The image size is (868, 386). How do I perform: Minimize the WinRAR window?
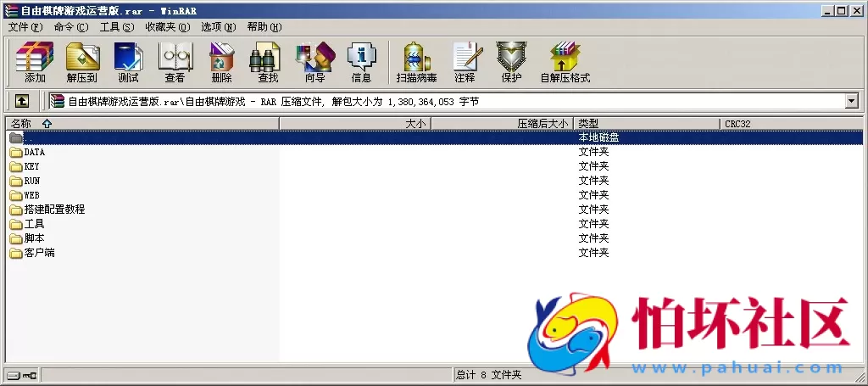(x=827, y=10)
